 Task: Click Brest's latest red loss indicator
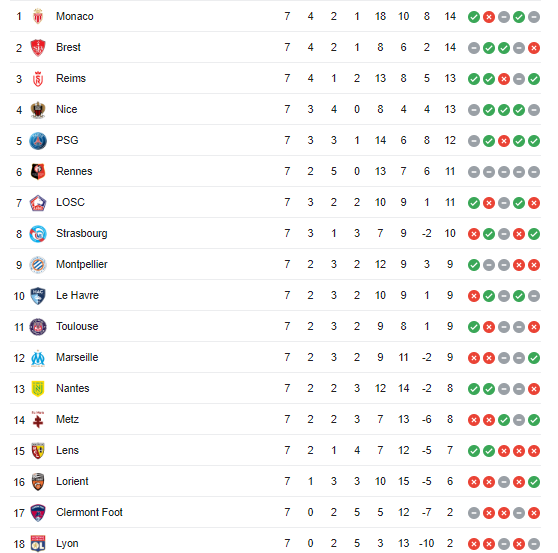coord(534,48)
